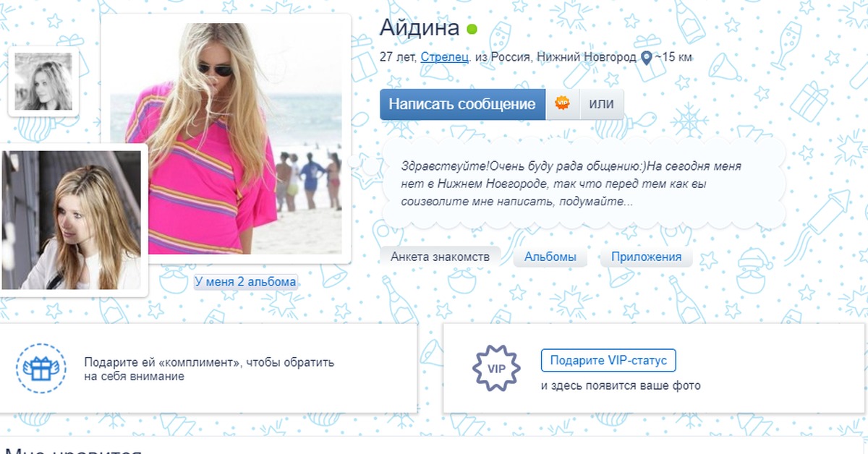Switch to Анкета знакомств tab

point(441,257)
